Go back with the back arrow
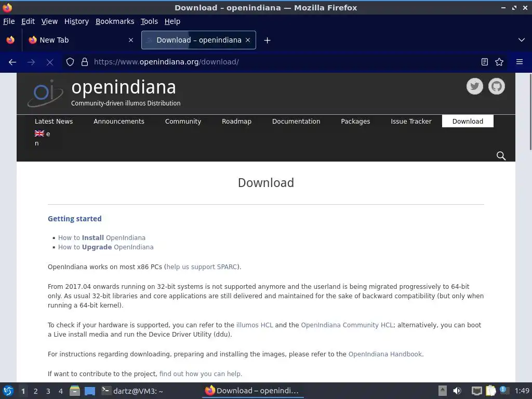532x399 pixels. pyautogui.click(x=12, y=62)
